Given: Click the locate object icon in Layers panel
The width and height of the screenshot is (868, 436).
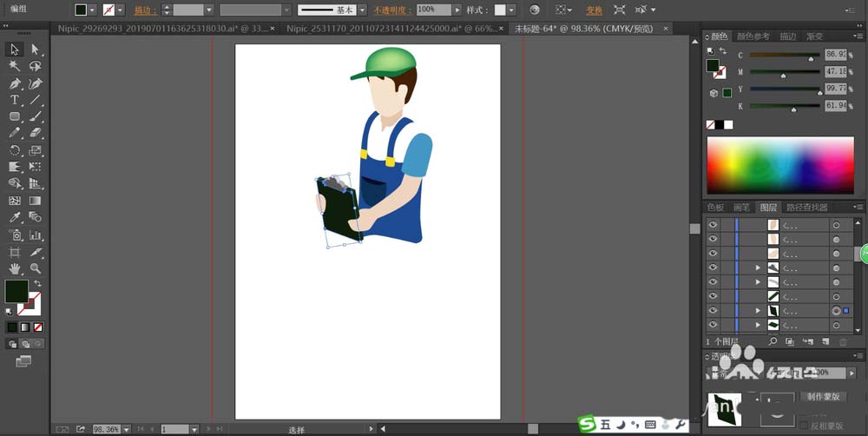Looking at the screenshot, I should tap(773, 342).
